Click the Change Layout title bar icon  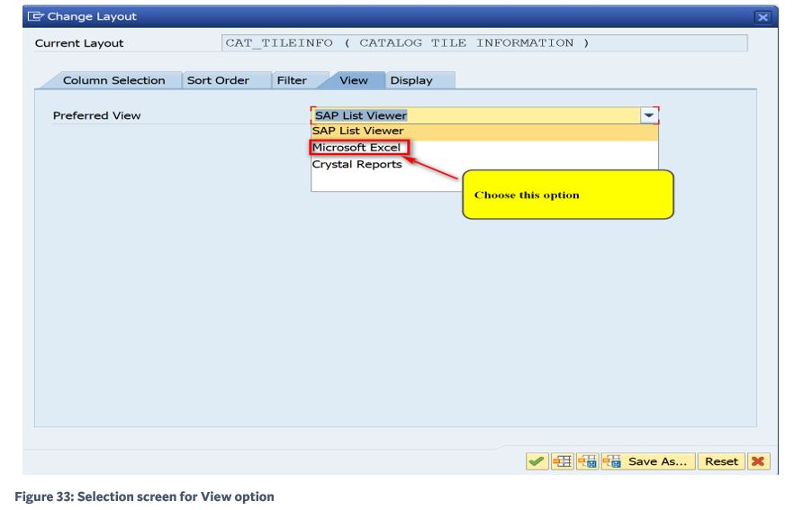pos(35,16)
